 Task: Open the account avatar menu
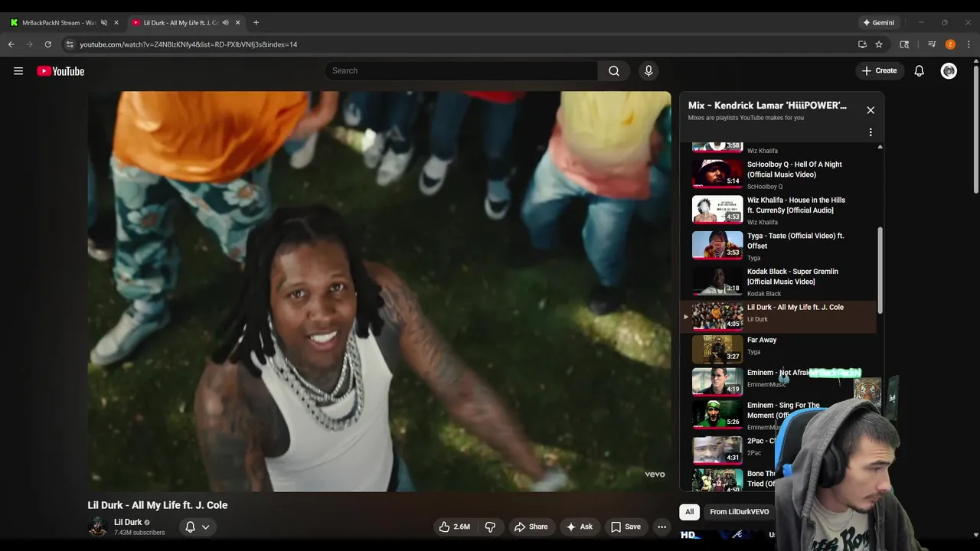(949, 71)
